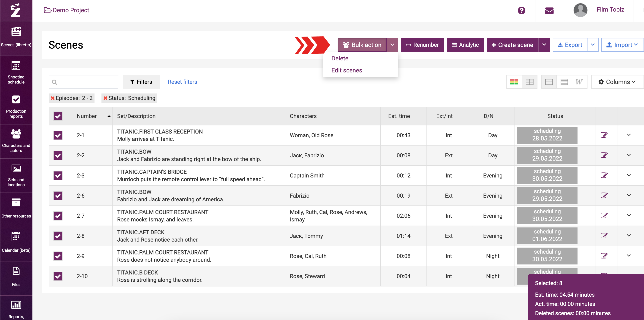Screen dimensions: 644x320
Task: Click the user avatar picture
Action: pos(580,10)
